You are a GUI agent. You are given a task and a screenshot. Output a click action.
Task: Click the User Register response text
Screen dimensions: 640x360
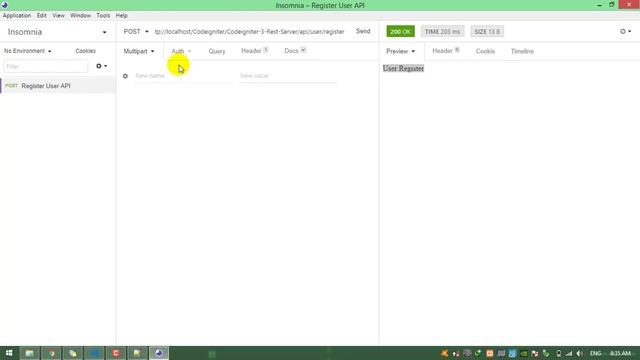click(x=403, y=68)
